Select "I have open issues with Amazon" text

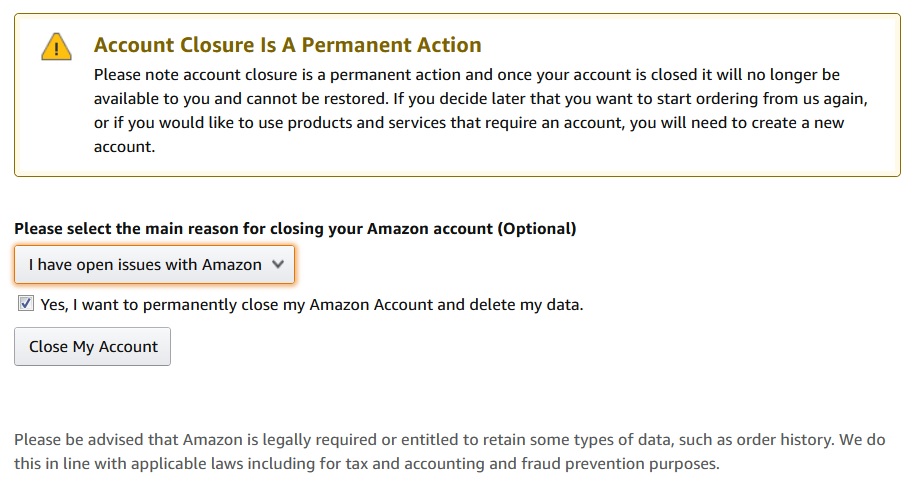point(145,265)
